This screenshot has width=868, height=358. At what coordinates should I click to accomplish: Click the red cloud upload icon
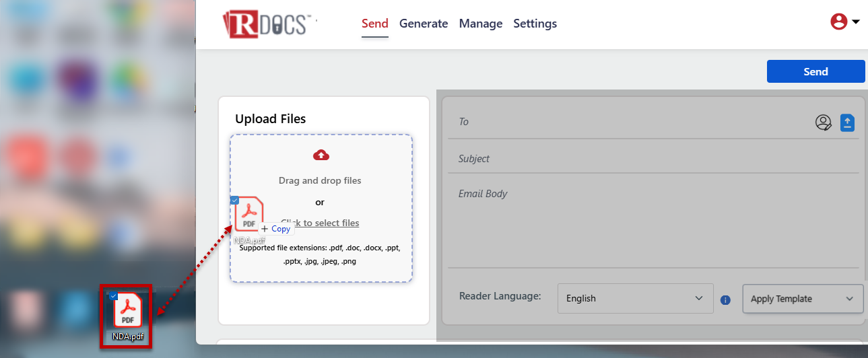(x=321, y=155)
